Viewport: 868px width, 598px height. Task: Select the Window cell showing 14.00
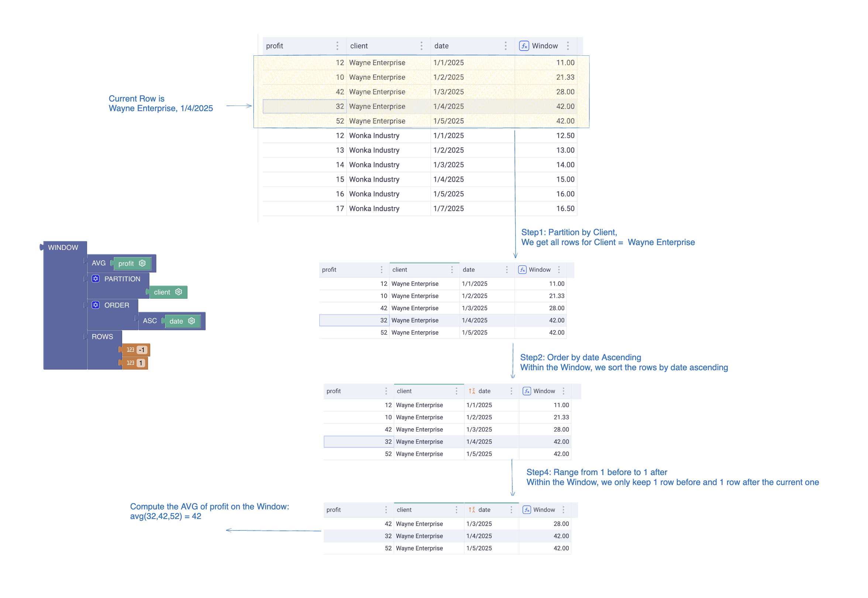pyautogui.click(x=546, y=165)
